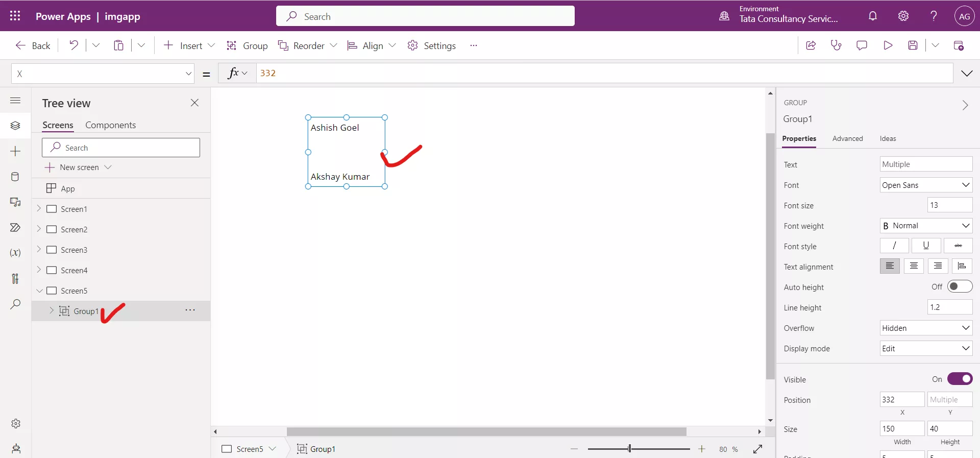Collapse Screen5 in tree view

[39, 291]
